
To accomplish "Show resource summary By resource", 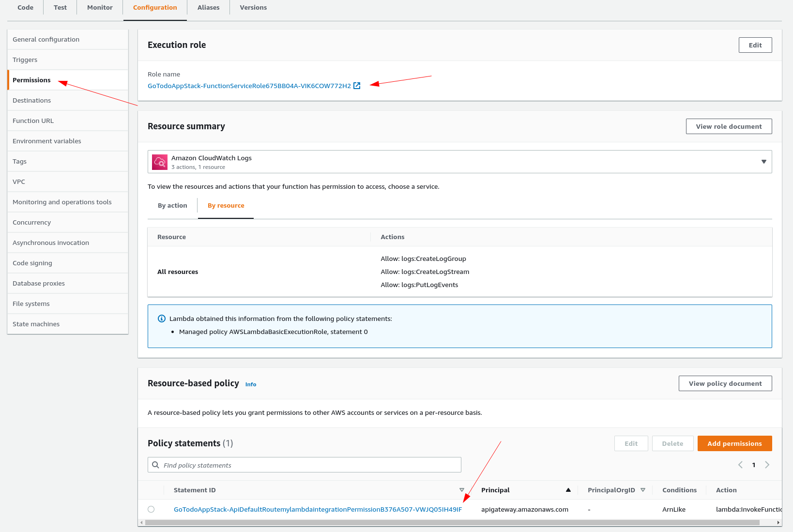I will (226, 206).
